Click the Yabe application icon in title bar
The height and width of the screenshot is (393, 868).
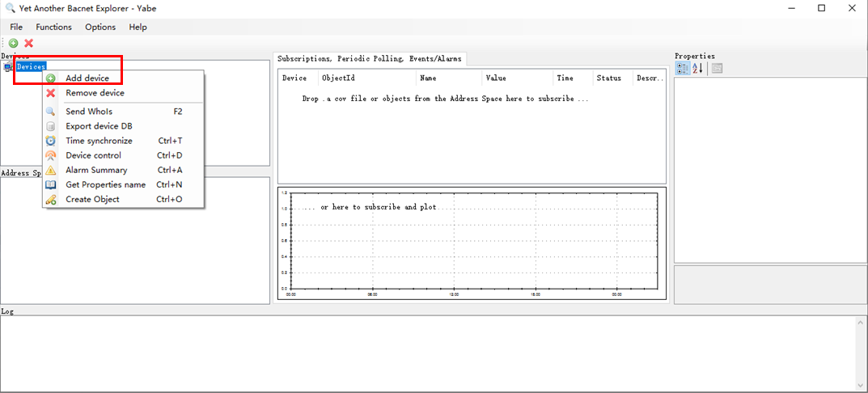coord(10,8)
